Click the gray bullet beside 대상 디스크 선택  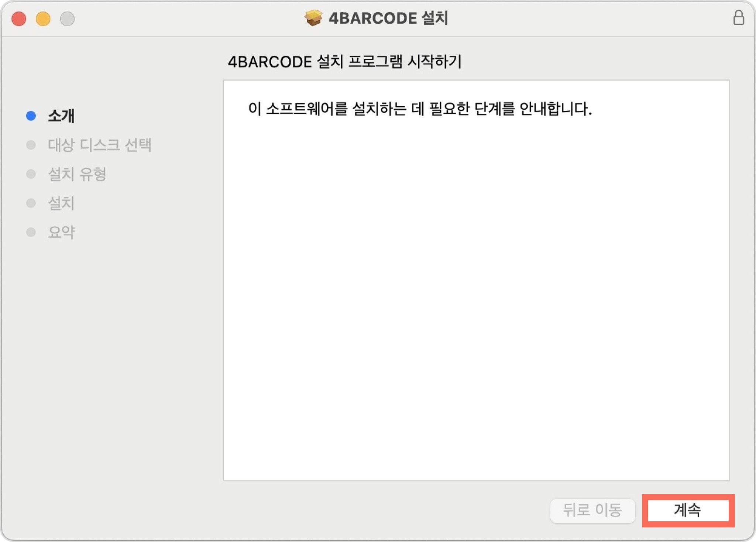(x=31, y=145)
